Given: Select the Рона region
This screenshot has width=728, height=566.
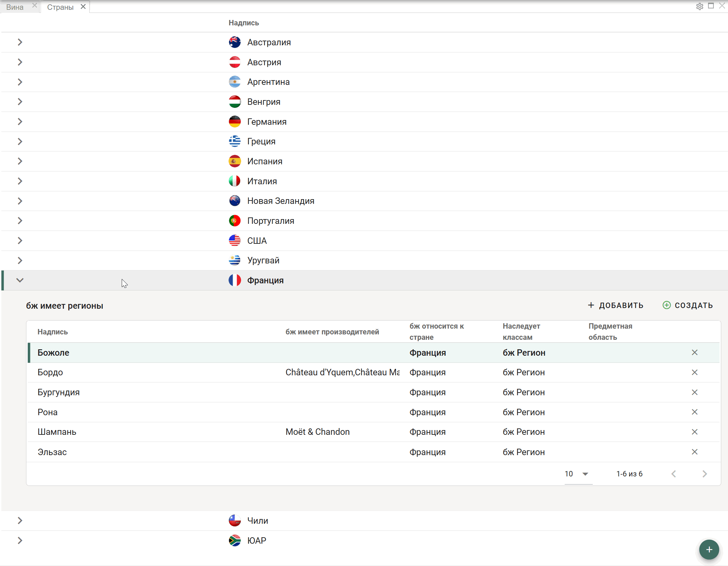Looking at the screenshot, I should [48, 412].
